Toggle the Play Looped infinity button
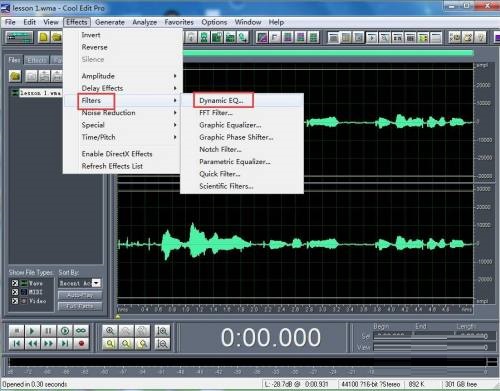 (81, 331)
